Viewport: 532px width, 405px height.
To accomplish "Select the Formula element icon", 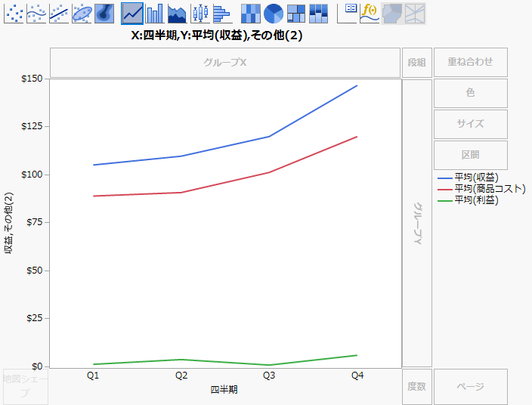I will click(x=370, y=14).
